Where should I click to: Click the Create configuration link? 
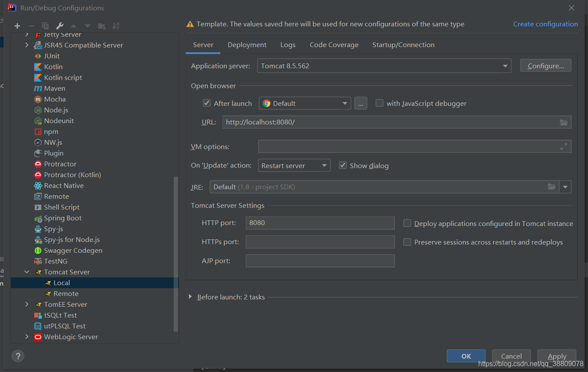pyautogui.click(x=545, y=24)
